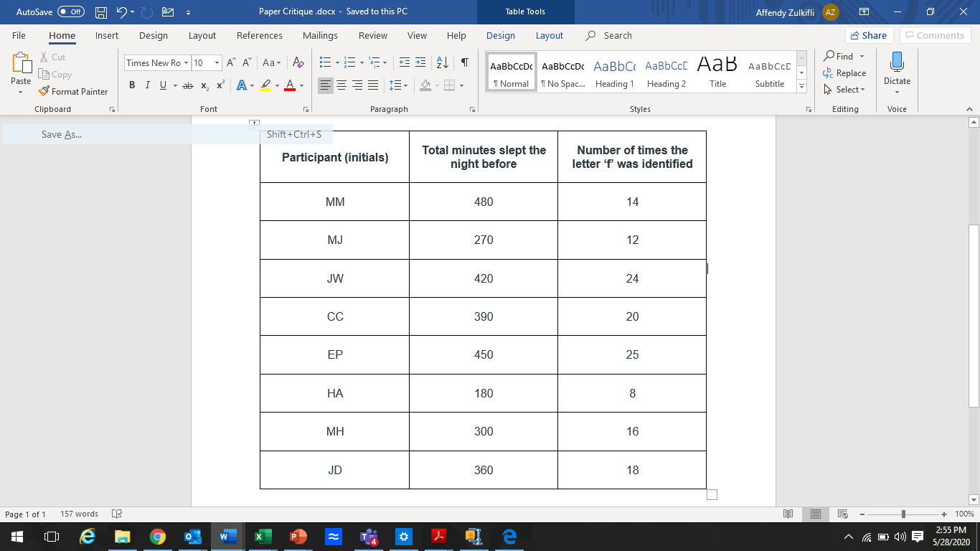
Task: Apply the Title style from the gallery
Action: [x=718, y=72]
